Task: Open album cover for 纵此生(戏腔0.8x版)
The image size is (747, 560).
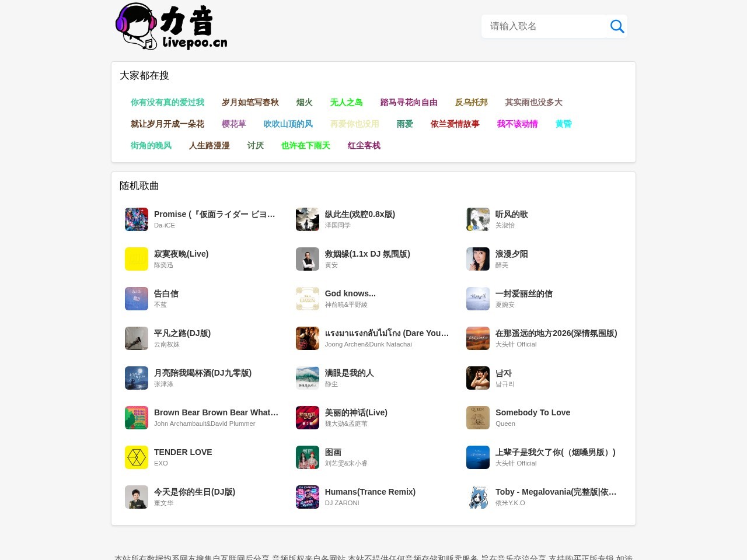Action: pos(308,219)
